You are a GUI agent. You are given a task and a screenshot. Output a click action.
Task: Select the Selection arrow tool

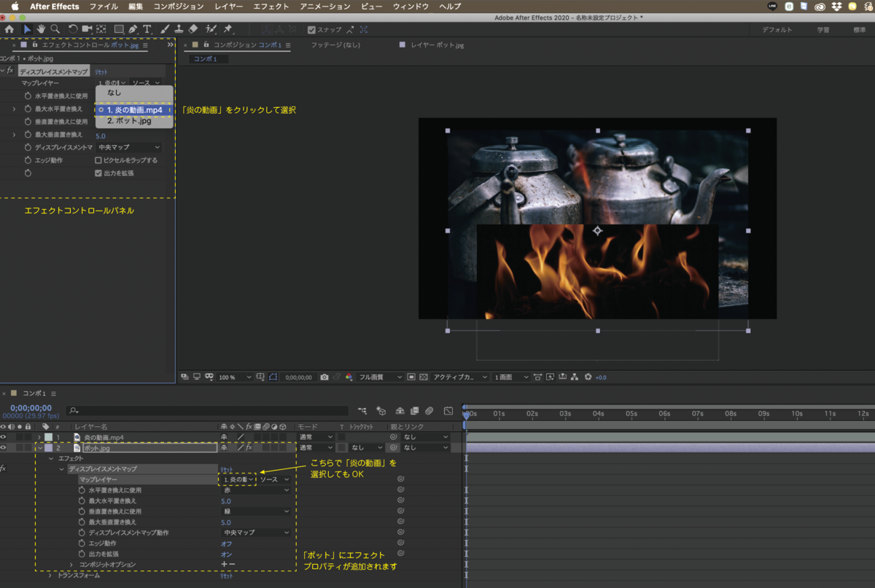point(27,29)
